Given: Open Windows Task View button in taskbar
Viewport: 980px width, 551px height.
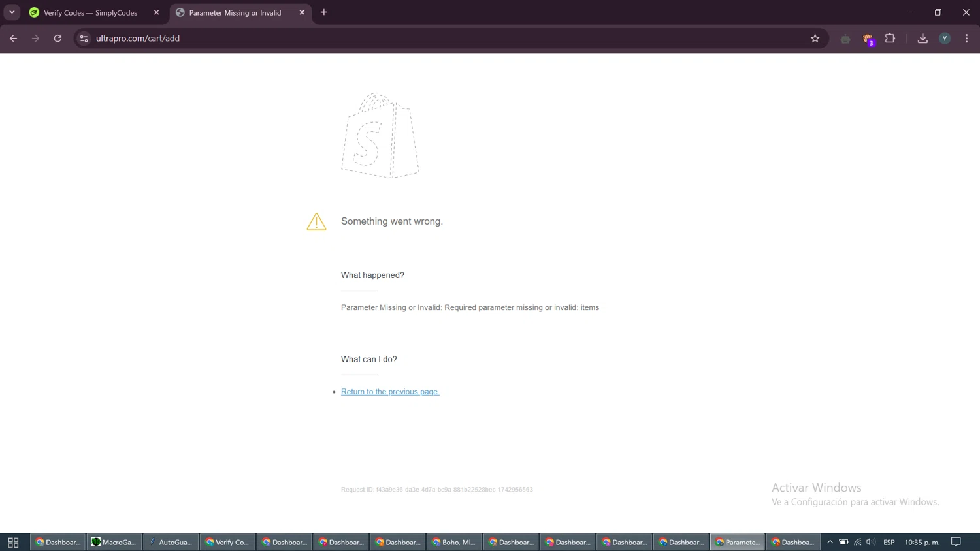Looking at the screenshot, I should click(13, 542).
